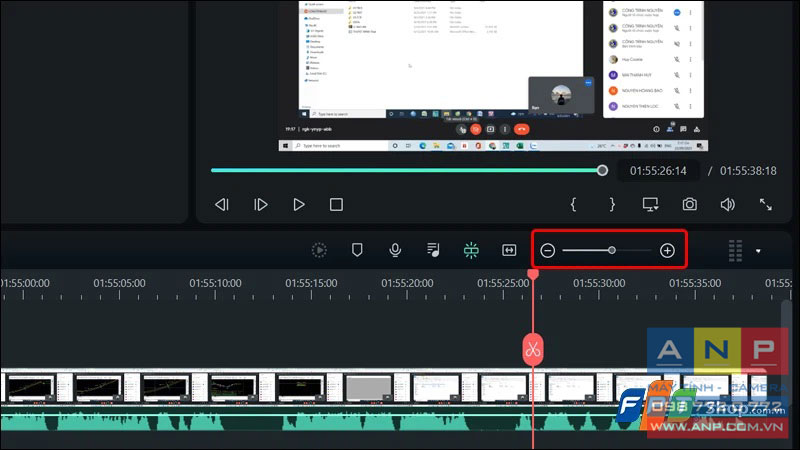This screenshot has width=800, height=450.
Task: Click the video preview image
Action: 493,76
